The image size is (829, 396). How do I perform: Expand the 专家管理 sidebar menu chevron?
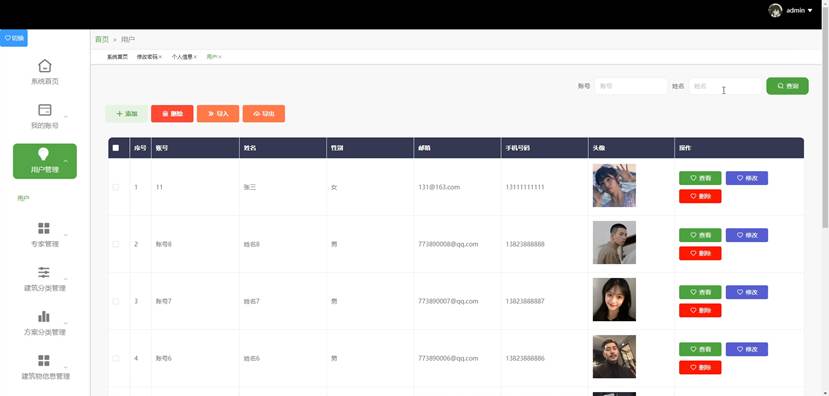click(x=66, y=235)
